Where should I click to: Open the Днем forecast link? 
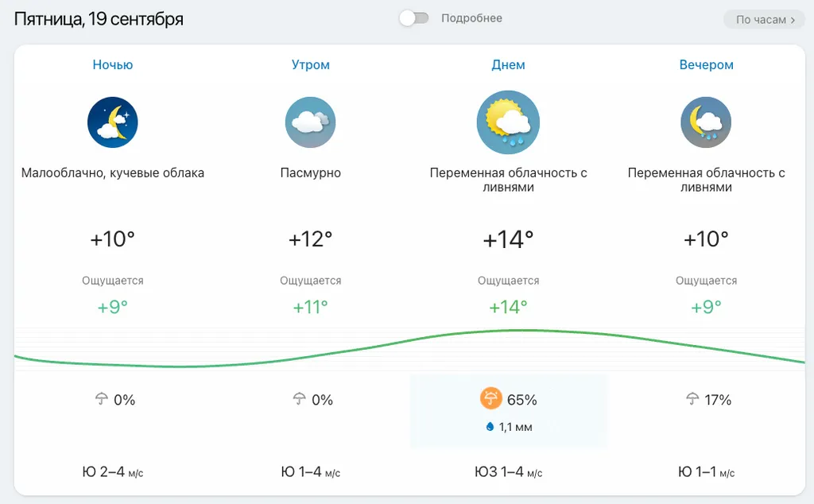pyautogui.click(x=508, y=65)
